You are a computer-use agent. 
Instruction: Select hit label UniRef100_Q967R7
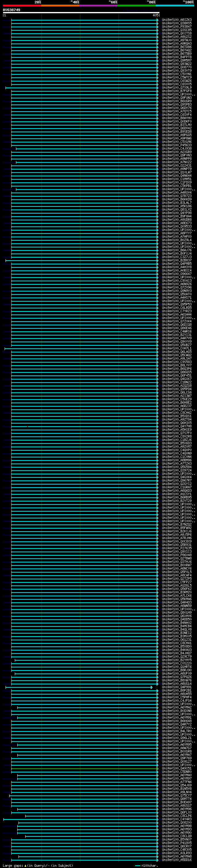point(177,481)
